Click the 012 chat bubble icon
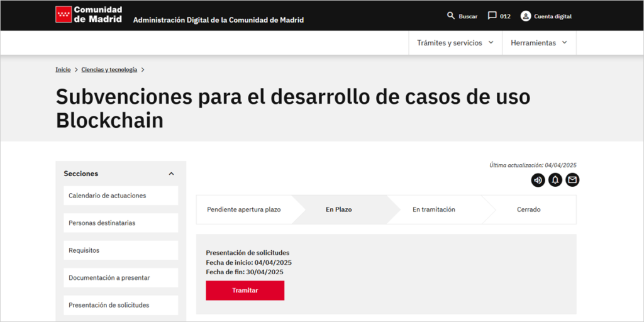Viewport: 644px width, 322px height. (x=492, y=16)
